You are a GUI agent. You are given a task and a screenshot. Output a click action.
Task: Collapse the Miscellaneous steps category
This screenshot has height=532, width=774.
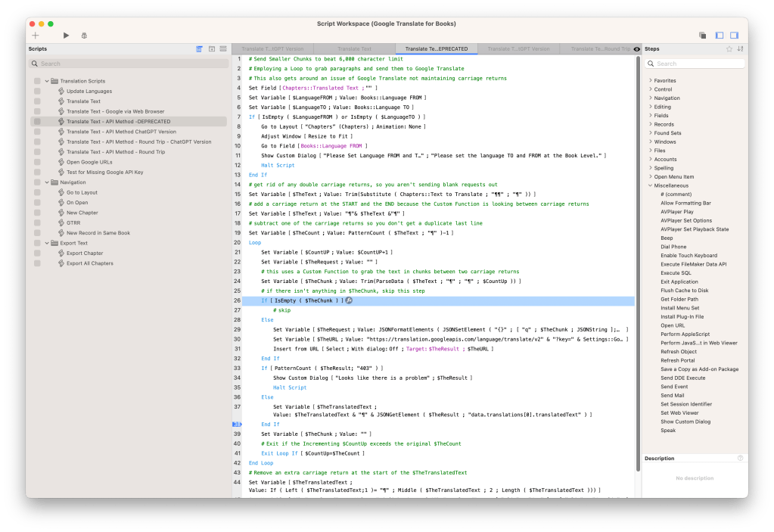tap(650, 185)
